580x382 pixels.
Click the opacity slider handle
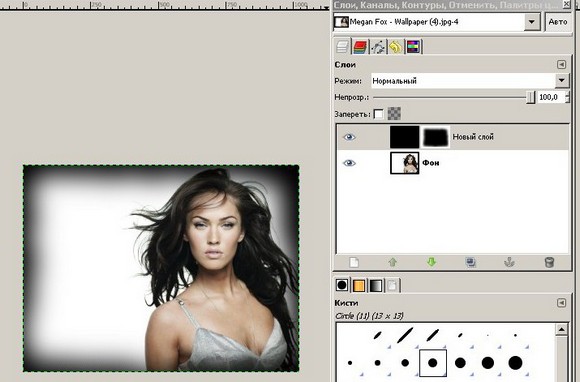530,98
